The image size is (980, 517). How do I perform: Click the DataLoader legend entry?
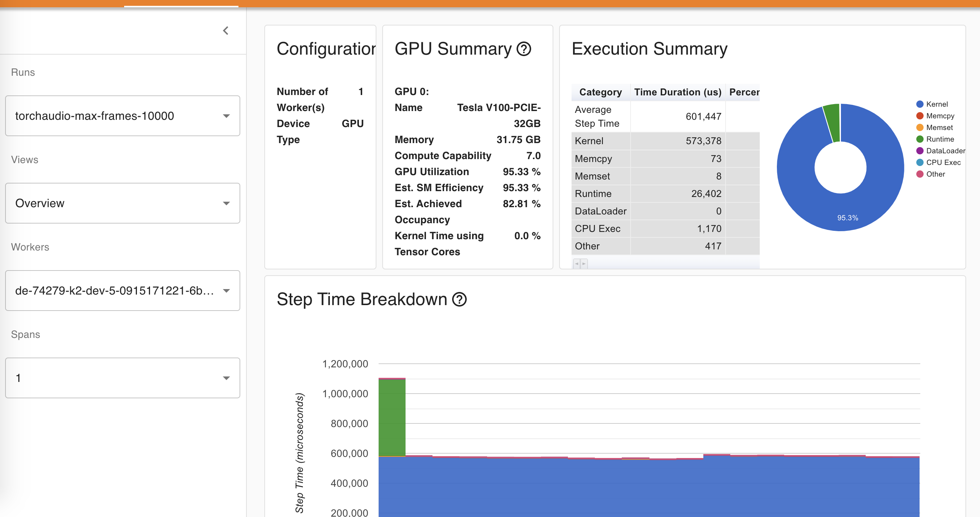(x=945, y=151)
